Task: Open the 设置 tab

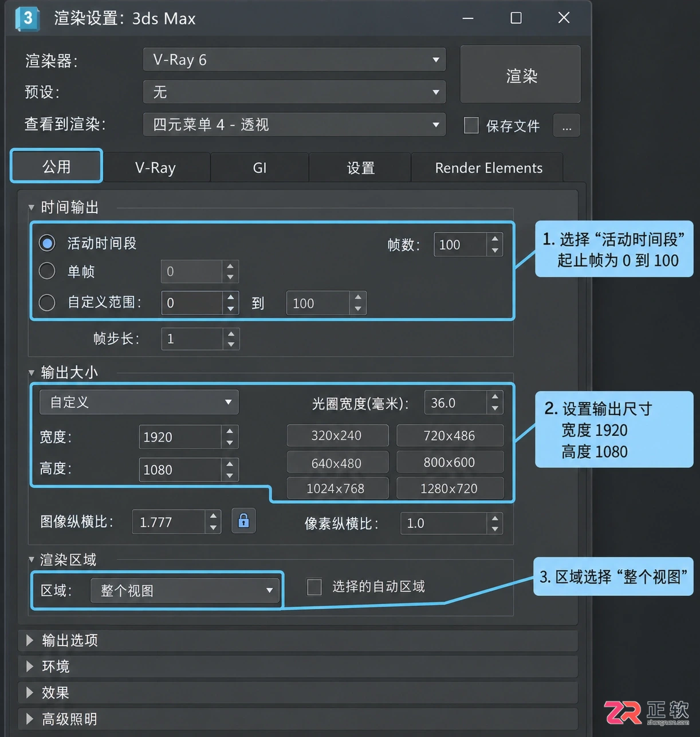Action: click(360, 168)
